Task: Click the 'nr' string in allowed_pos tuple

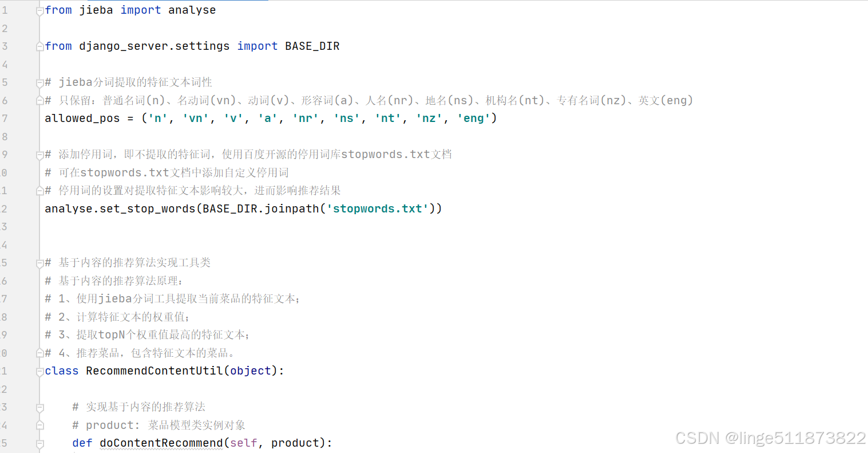Action: click(306, 118)
